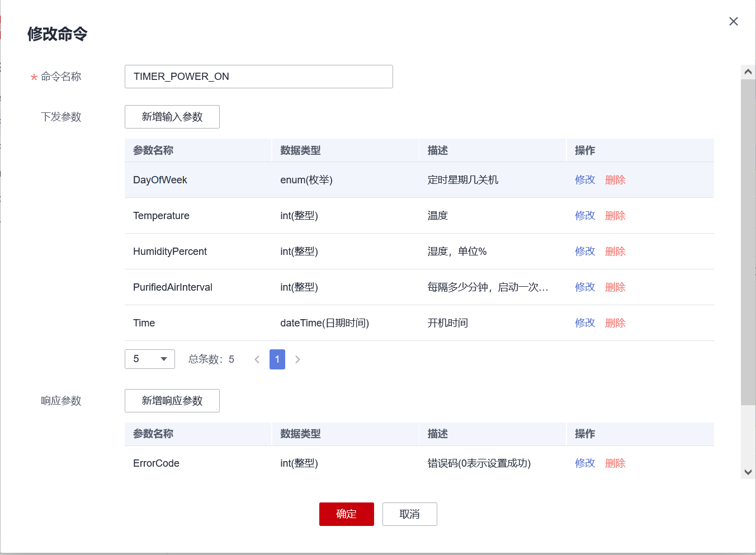Click 修改 on the PurifiedAirInterval row
Screen dimensions: 756x555
click(x=584, y=287)
